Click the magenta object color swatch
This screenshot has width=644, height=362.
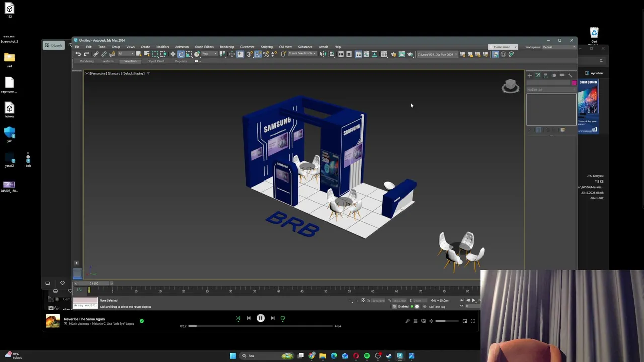[x=574, y=83]
